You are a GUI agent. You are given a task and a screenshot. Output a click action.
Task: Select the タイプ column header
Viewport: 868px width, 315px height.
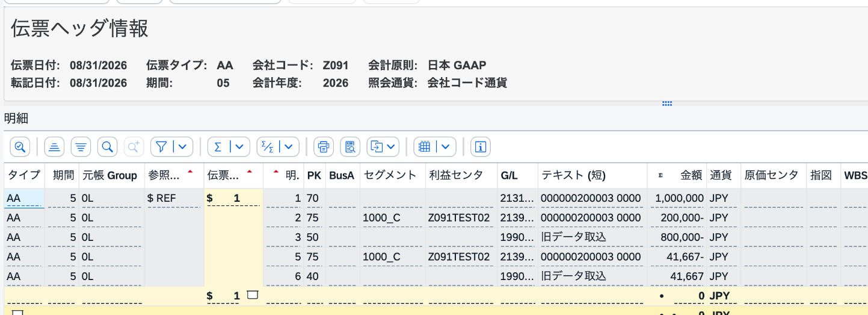click(23, 175)
